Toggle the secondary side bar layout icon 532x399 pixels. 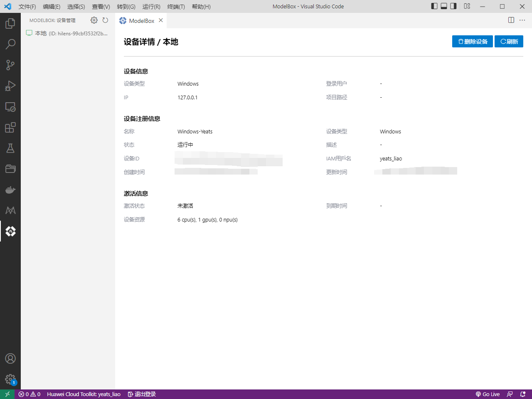[x=453, y=6]
